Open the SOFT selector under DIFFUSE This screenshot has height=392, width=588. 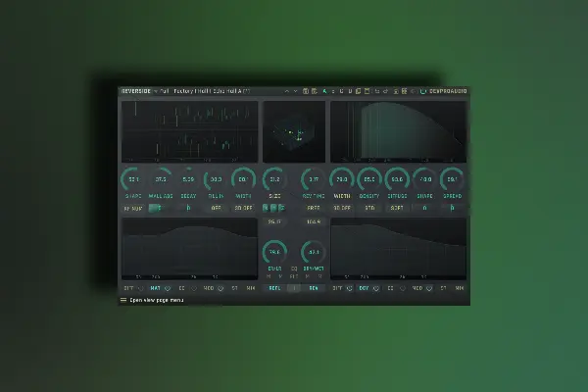click(x=397, y=208)
